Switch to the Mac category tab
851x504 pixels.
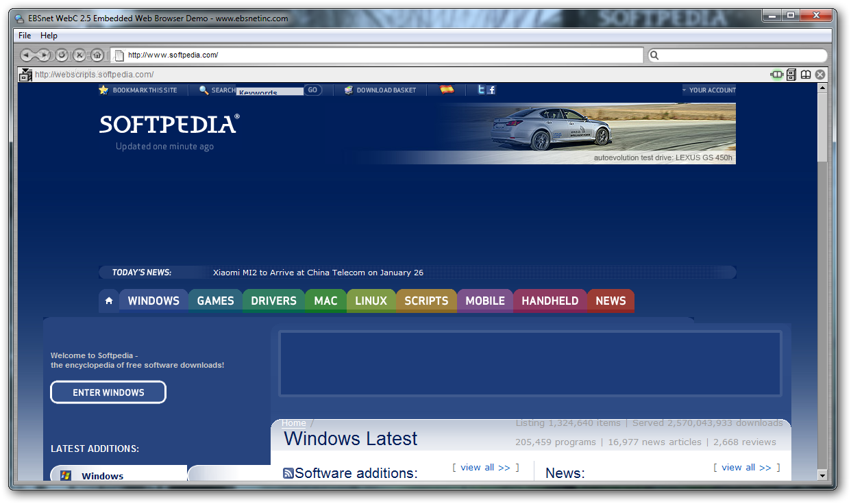click(x=325, y=301)
